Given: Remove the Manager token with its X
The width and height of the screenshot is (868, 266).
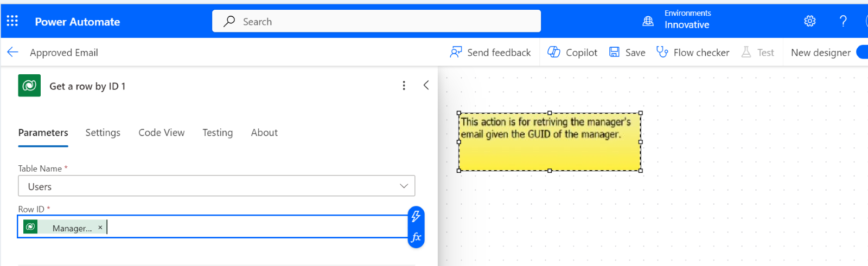Looking at the screenshot, I should coord(100,228).
